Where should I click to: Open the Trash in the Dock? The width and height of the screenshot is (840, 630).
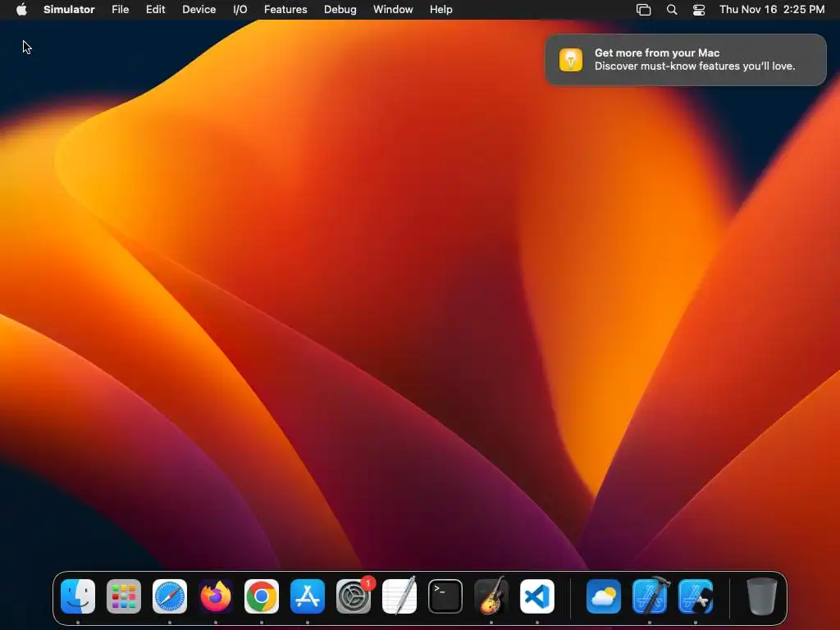pyautogui.click(x=761, y=596)
